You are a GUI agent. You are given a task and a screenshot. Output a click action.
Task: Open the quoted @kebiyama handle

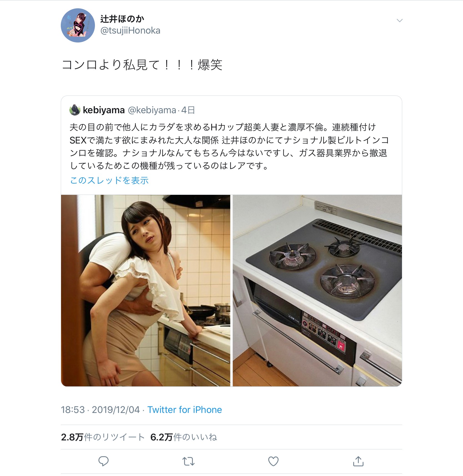pos(152,110)
